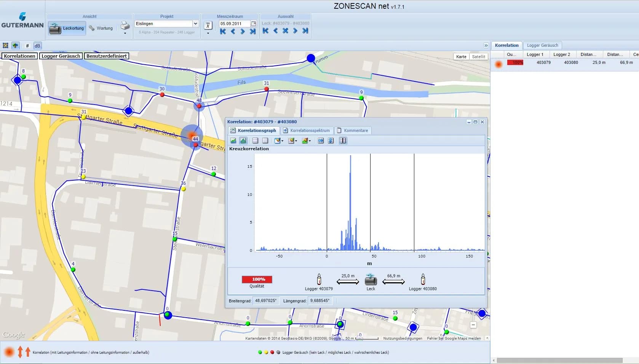Screen dimensions: 639x364
Task: Open the third chart color dropdown
Action: point(306,141)
